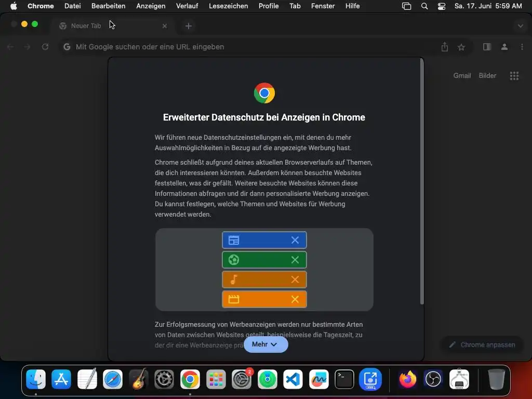
Task: Open Firefox from the Dock
Action: (x=407, y=379)
